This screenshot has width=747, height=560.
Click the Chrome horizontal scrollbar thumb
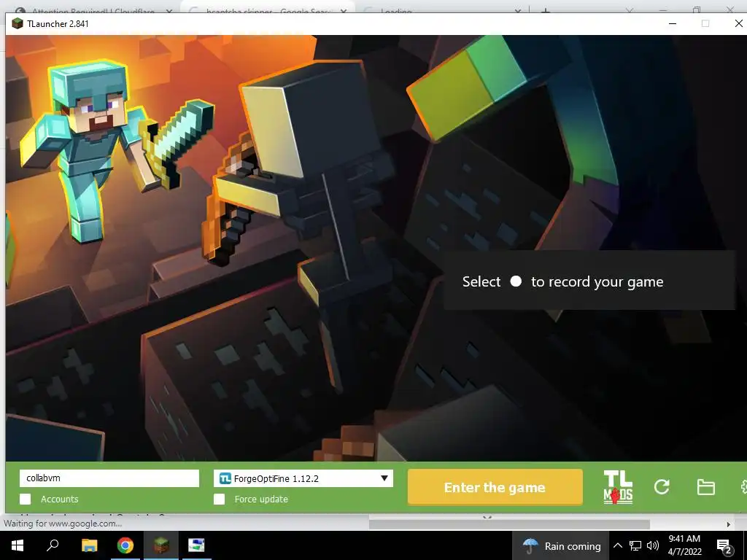[x=509, y=524]
